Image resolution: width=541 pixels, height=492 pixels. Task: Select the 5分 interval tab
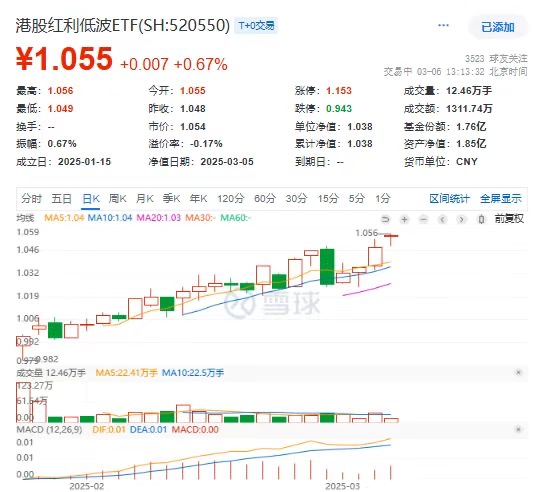(356, 199)
